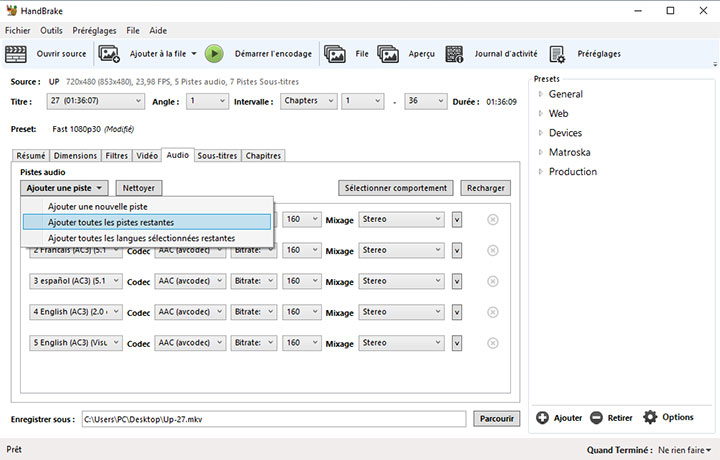Open preset Options gear icon
Image resolution: width=720 pixels, height=460 pixels.
[650, 417]
